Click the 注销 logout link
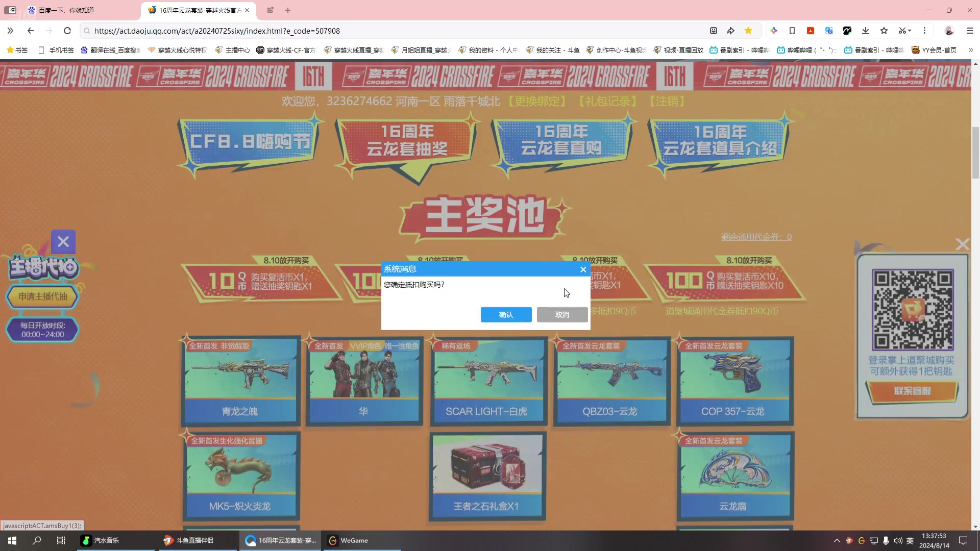This screenshot has height=551, width=980. pos(667,102)
